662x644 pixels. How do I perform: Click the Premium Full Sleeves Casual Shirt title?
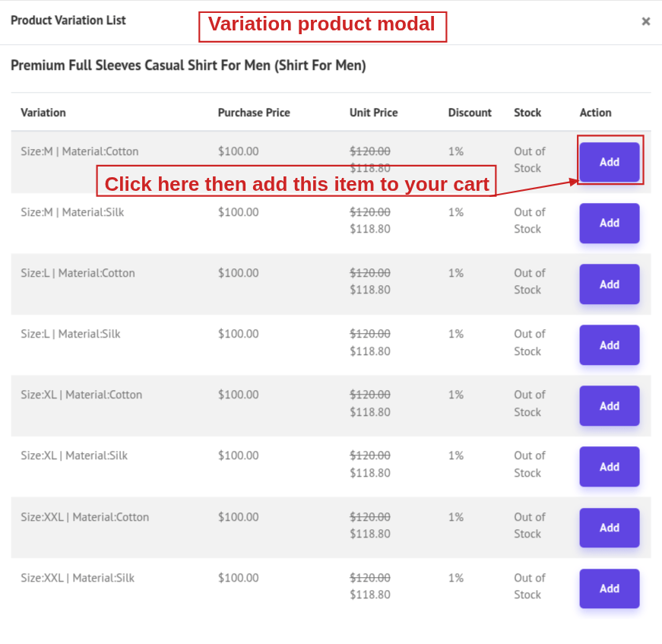[188, 65]
